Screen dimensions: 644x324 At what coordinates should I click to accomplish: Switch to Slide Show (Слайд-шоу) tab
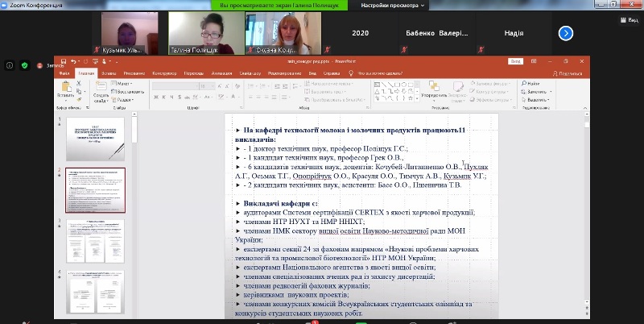pyautogui.click(x=250, y=73)
